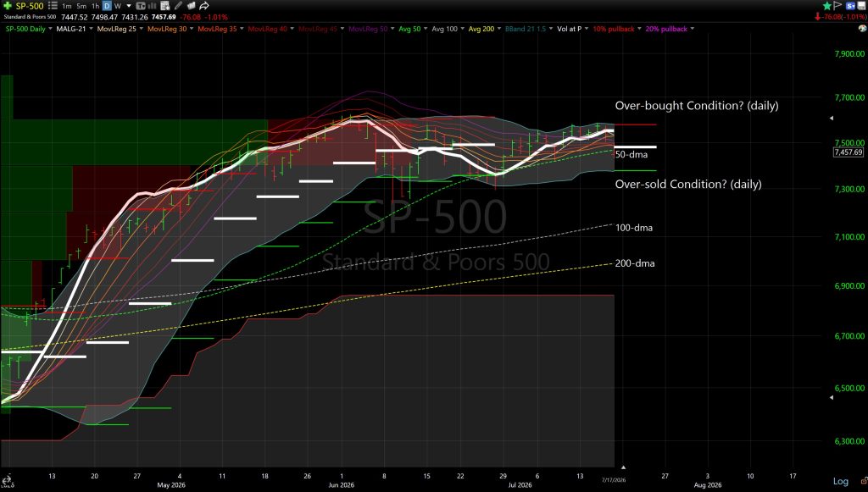Open the Avg 50 indicator dropdown
Viewport: 868px width, 492px height.
[x=426, y=29]
